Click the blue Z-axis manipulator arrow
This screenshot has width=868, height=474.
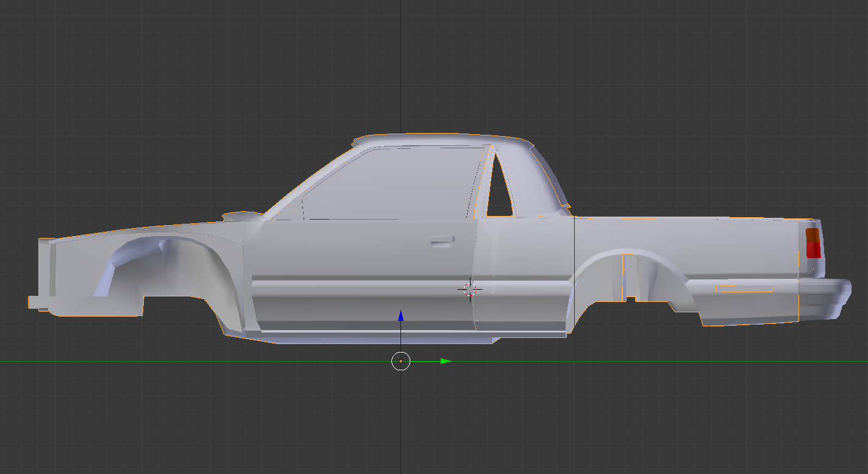[x=400, y=315]
